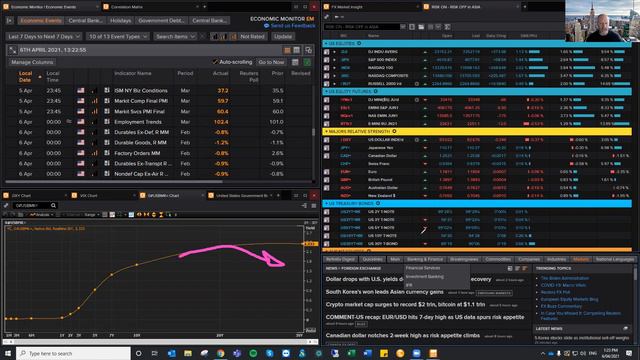Open the Reuters FX Poll trending topic

coord(555,292)
